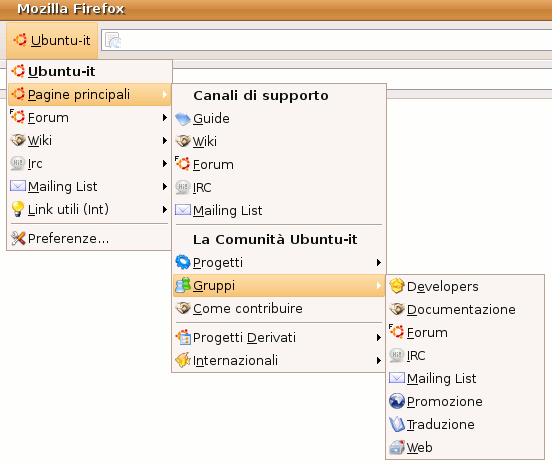
Task: Expand the Progetti submenu arrow
Action: [x=378, y=262]
